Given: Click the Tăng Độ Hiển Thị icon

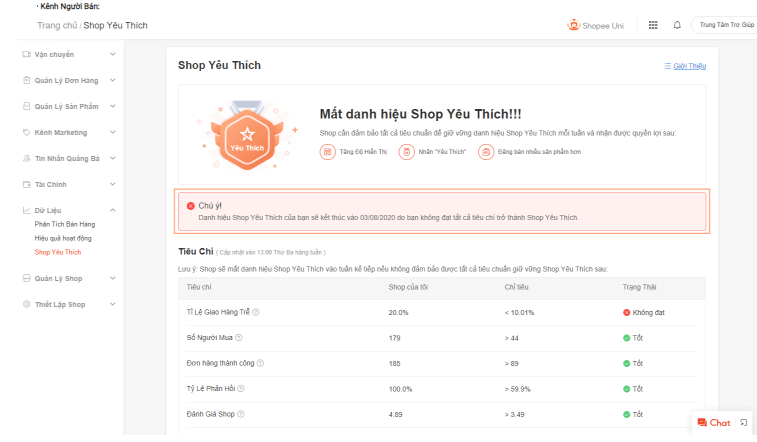Looking at the screenshot, I should (328, 152).
